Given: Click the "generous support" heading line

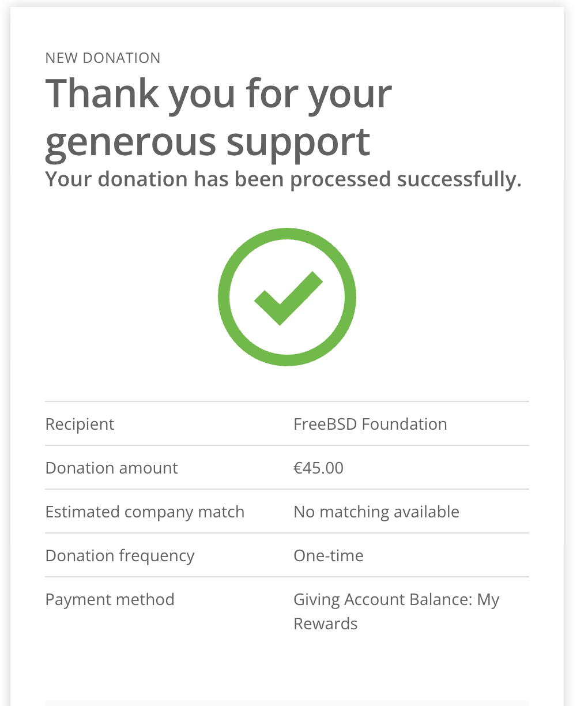Looking at the screenshot, I should click(208, 141).
